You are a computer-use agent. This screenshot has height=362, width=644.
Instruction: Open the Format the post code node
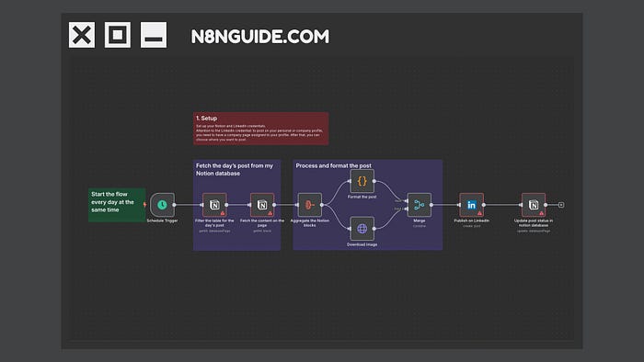(x=362, y=181)
